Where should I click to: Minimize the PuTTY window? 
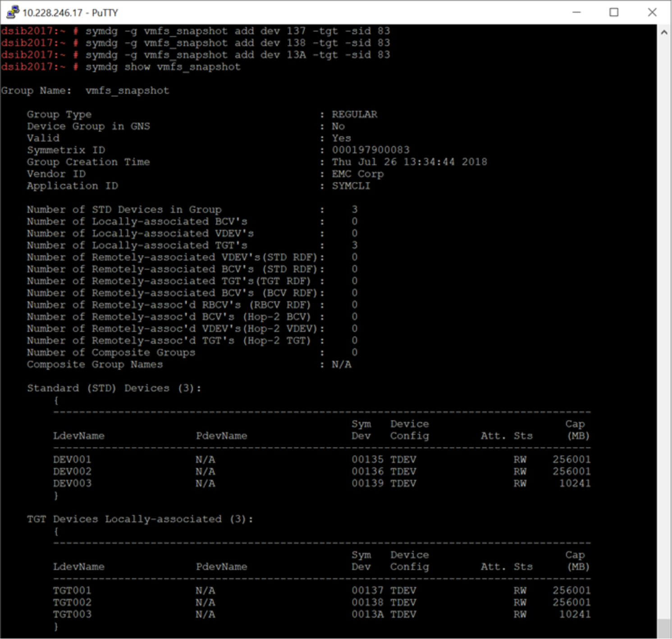[576, 12]
